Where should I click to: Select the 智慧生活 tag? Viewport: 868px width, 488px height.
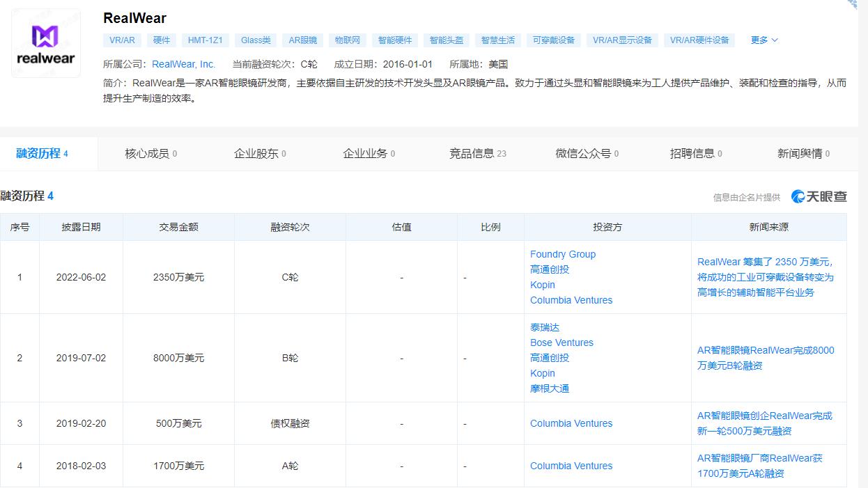(498, 40)
